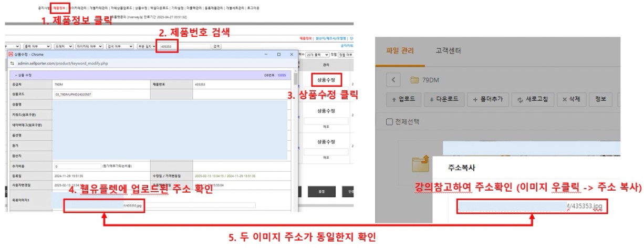Open the 엑셀다운로드 menu item
Image resolution: width=644 pixels, height=249 pixels.
(x=159, y=8)
